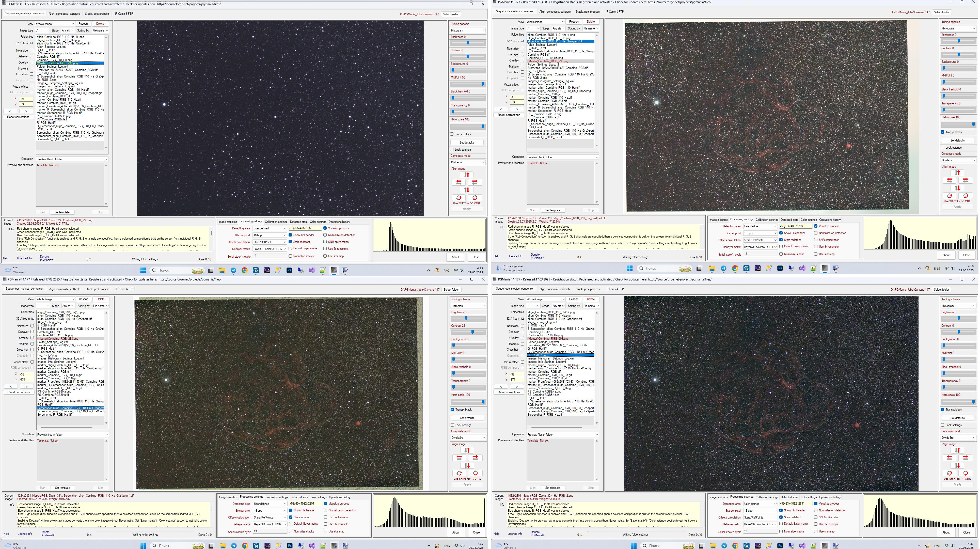The image size is (980, 549).
Task: Enable Transp. black checkbox in top-left window
Action: point(452,134)
